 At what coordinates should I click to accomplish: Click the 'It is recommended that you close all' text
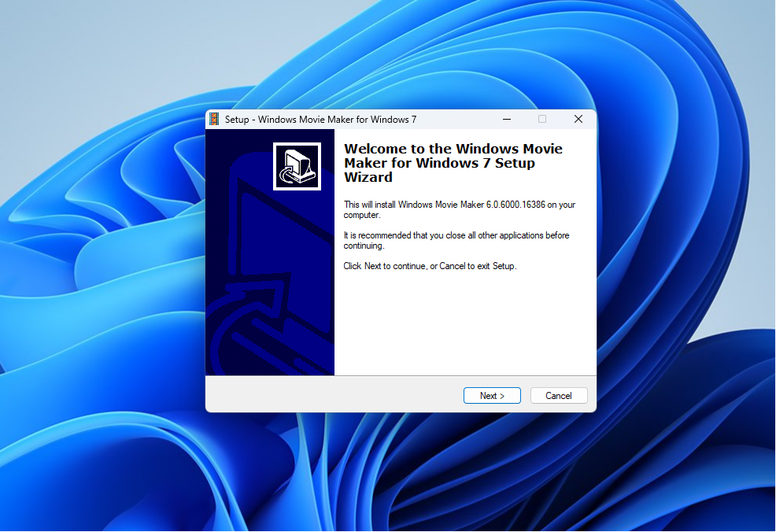pos(456,240)
